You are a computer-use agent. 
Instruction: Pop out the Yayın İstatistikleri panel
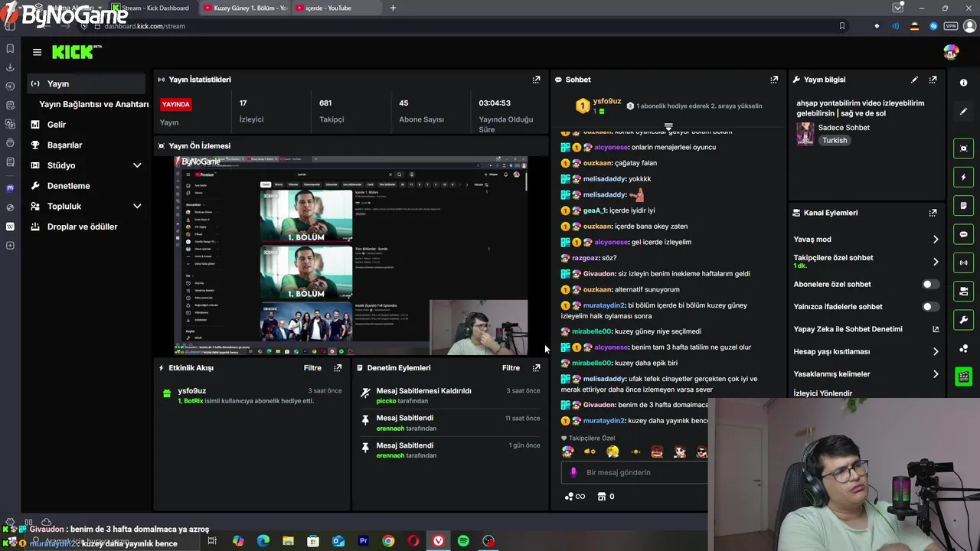click(536, 80)
